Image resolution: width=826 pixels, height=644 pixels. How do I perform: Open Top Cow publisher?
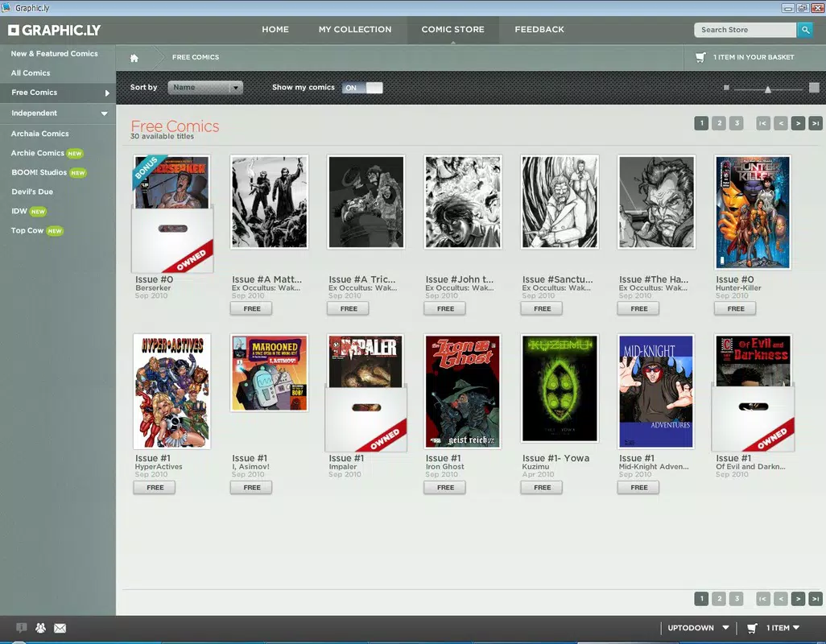tap(27, 231)
